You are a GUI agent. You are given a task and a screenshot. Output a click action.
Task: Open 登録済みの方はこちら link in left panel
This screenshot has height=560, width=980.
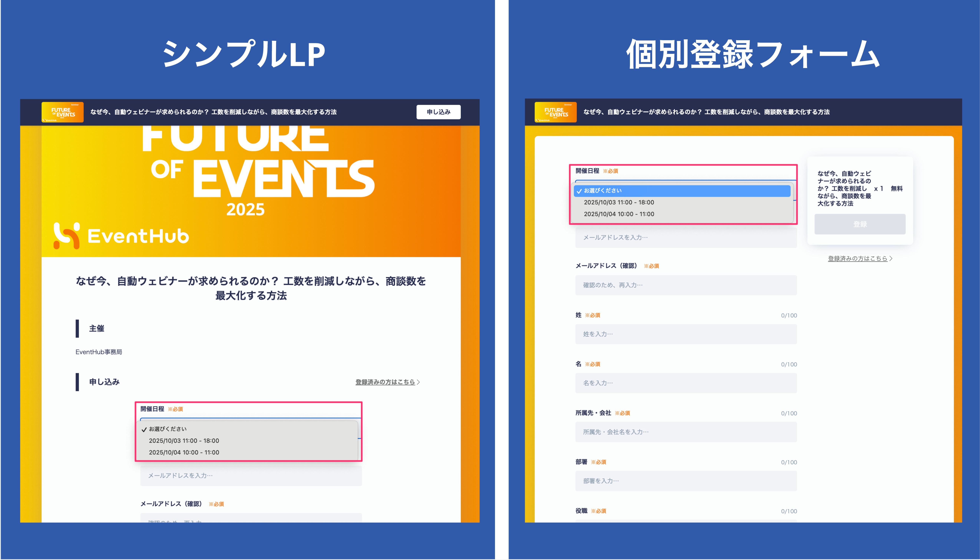pos(385,382)
